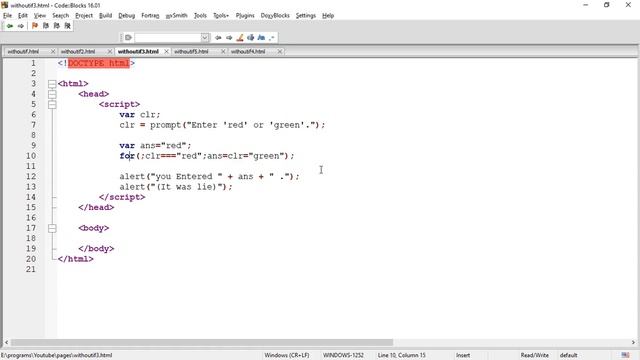The height and width of the screenshot is (360, 640).
Task: Click line number 21 in margin
Action: click(31, 269)
